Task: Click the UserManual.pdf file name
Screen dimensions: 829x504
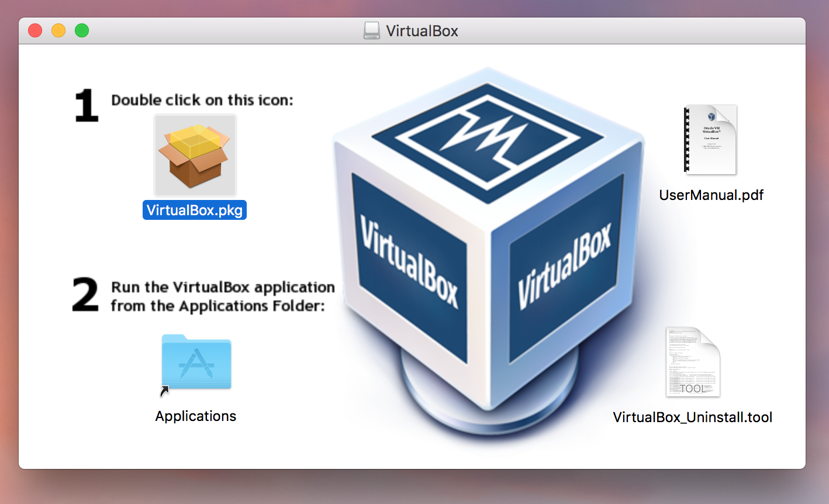Action: pos(711,195)
